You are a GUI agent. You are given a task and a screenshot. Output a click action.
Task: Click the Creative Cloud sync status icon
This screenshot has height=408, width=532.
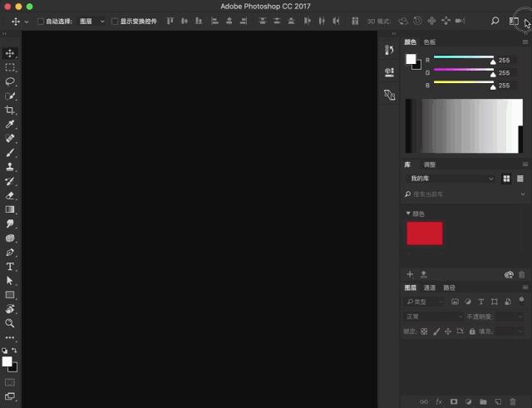[509, 275]
